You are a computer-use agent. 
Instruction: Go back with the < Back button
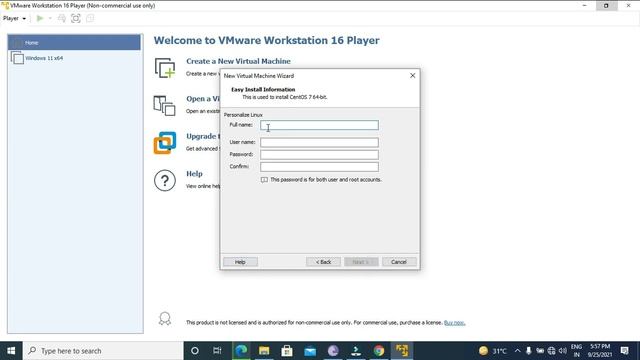323,262
